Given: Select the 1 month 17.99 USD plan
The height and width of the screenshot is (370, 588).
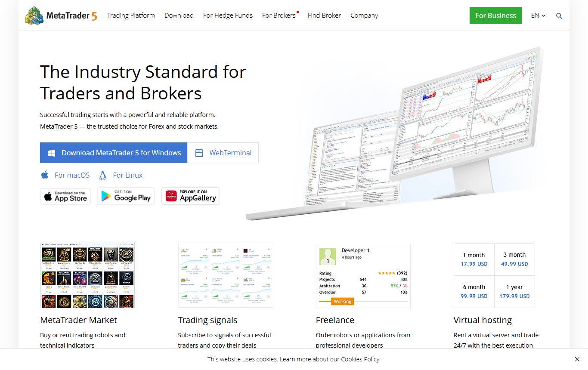Looking at the screenshot, I should click(x=474, y=259).
